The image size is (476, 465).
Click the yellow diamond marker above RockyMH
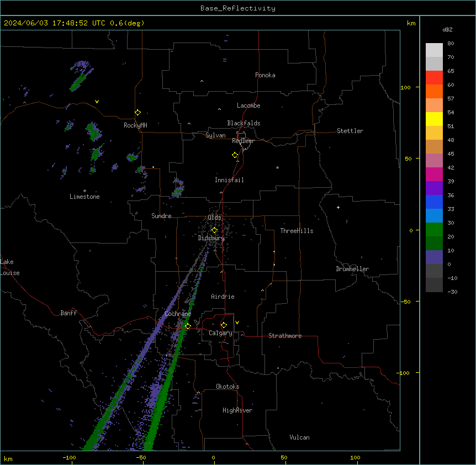pos(138,113)
